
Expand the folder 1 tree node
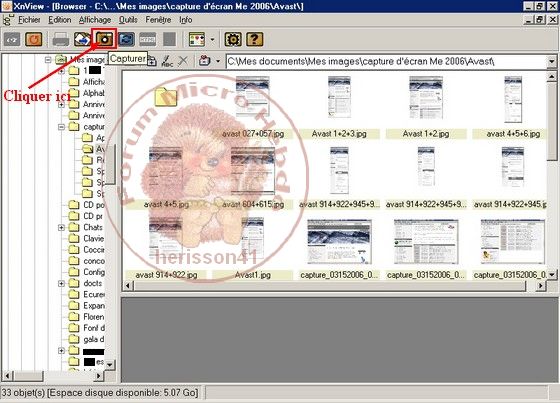click(x=61, y=71)
